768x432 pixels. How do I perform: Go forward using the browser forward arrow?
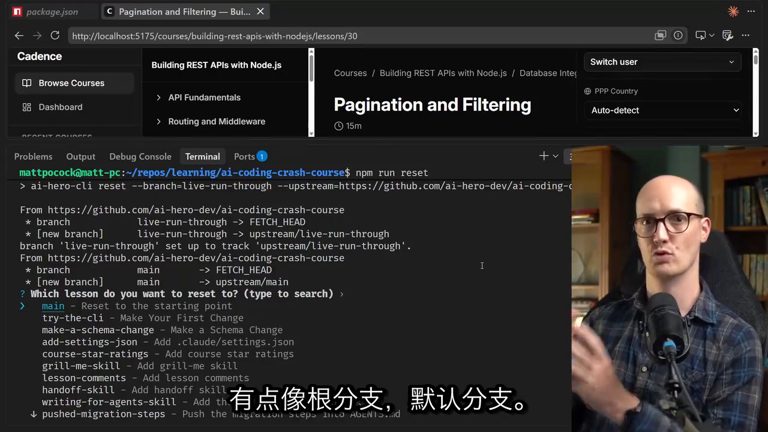(x=37, y=36)
